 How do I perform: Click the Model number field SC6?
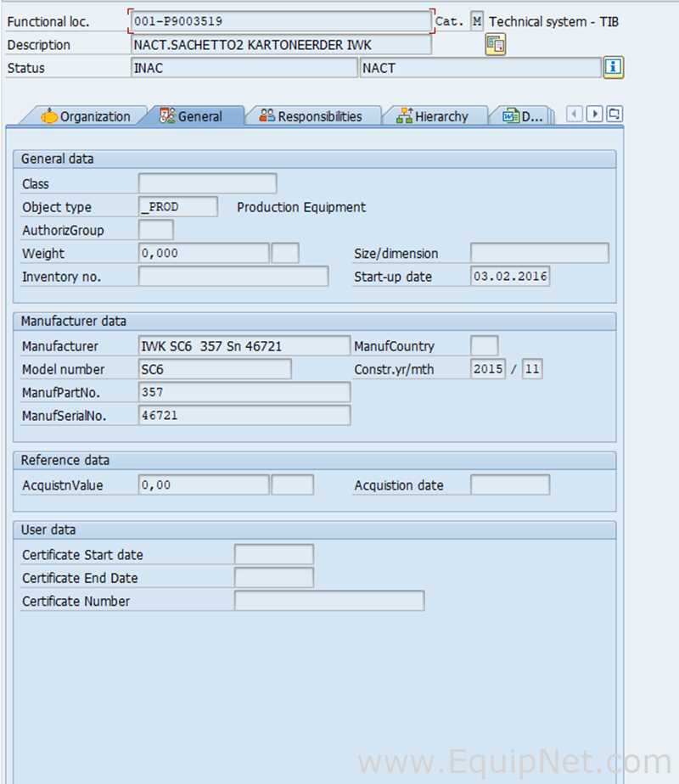pyautogui.click(x=215, y=369)
